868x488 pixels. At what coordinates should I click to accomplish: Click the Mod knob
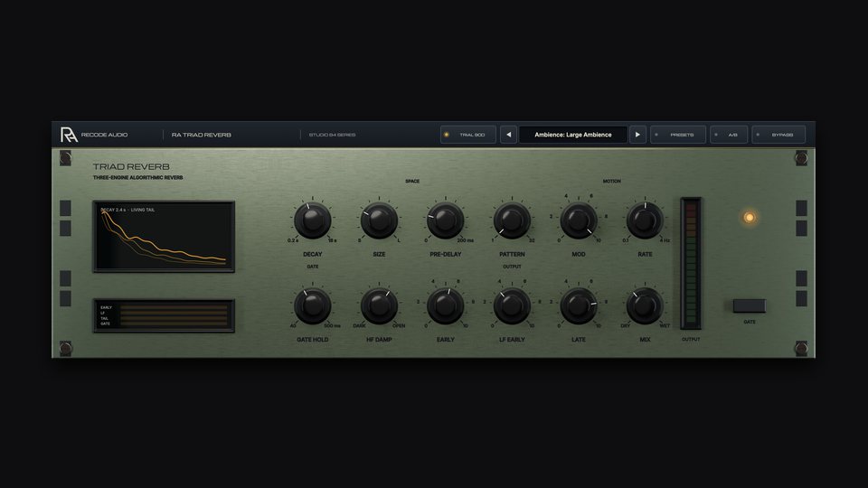[x=579, y=221]
